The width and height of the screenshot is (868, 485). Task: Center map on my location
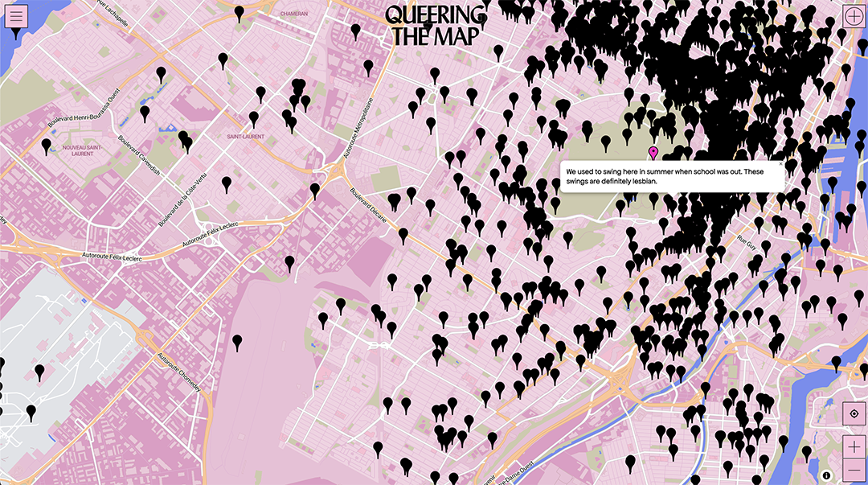tap(854, 414)
